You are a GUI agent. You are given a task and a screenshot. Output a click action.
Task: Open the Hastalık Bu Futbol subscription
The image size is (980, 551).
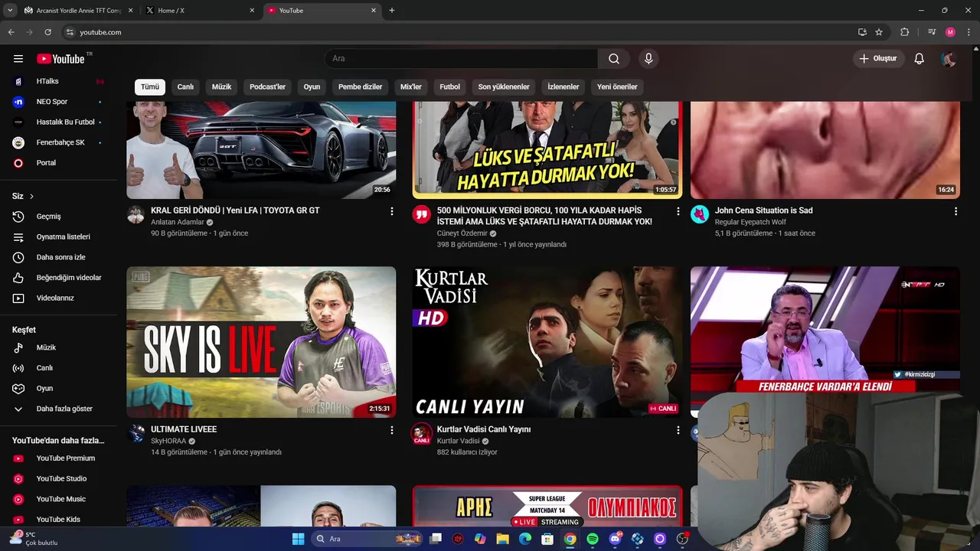tap(64, 122)
